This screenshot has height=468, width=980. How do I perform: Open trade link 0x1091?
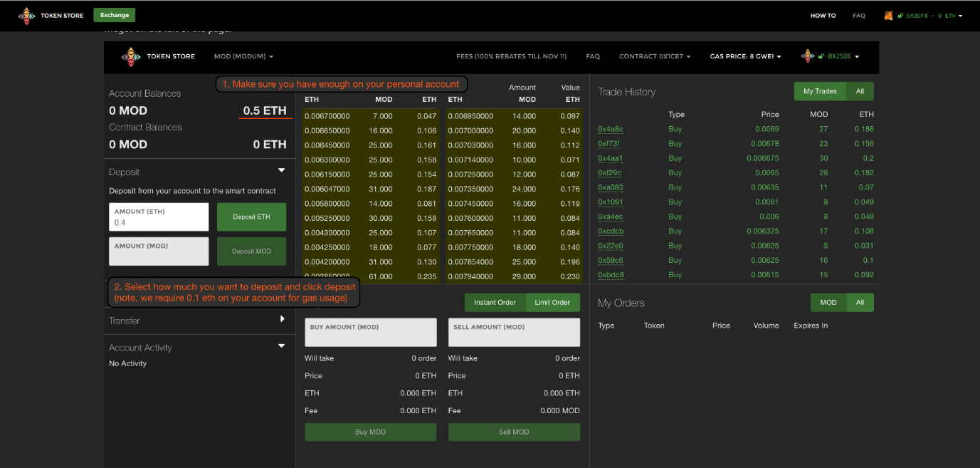pos(610,202)
